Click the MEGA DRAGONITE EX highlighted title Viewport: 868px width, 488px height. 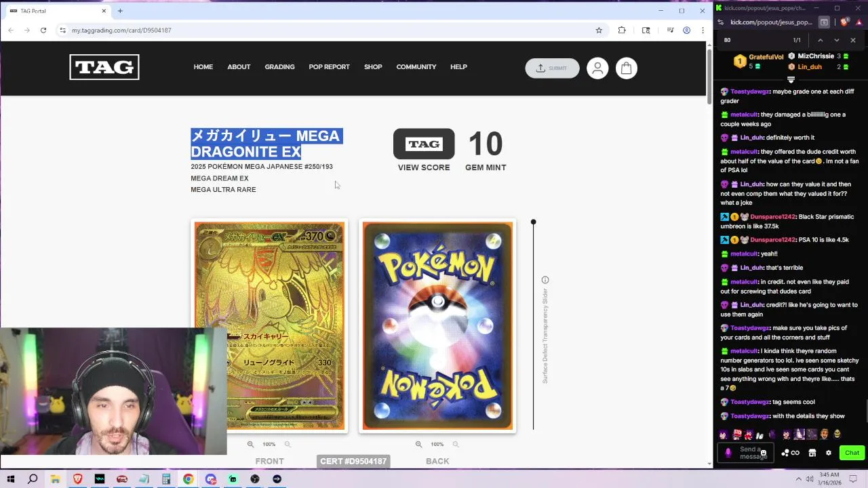tap(267, 144)
